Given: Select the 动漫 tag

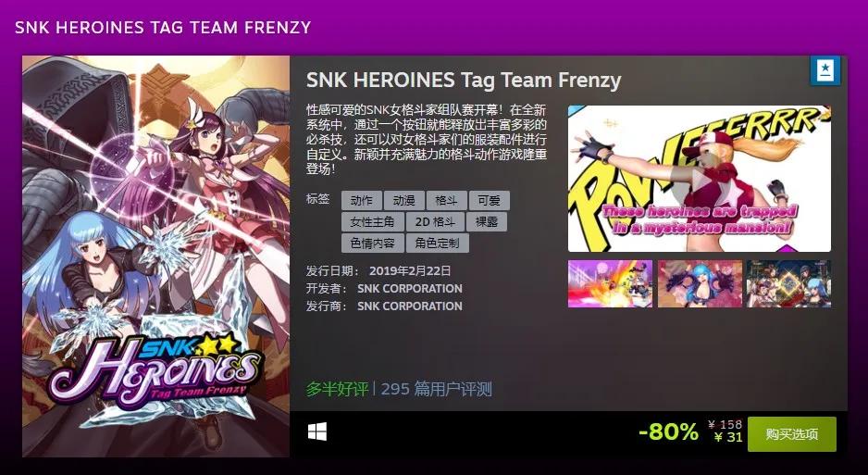Looking at the screenshot, I should [x=404, y=200].
